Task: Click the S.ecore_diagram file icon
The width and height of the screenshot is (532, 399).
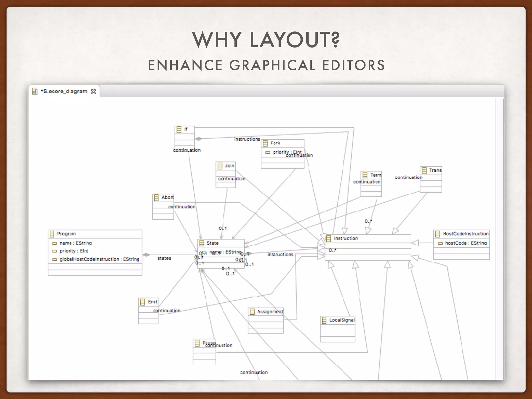Action: point(35,91)
